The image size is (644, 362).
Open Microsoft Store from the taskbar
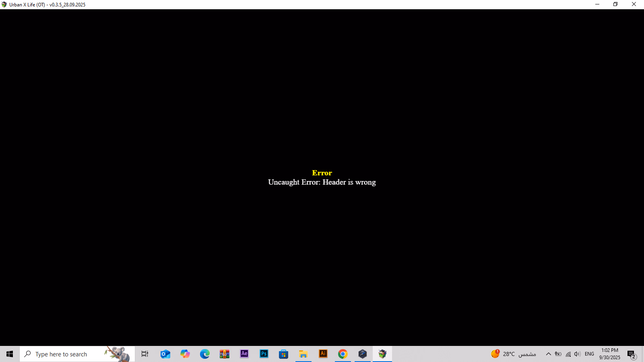click(284, 354)
